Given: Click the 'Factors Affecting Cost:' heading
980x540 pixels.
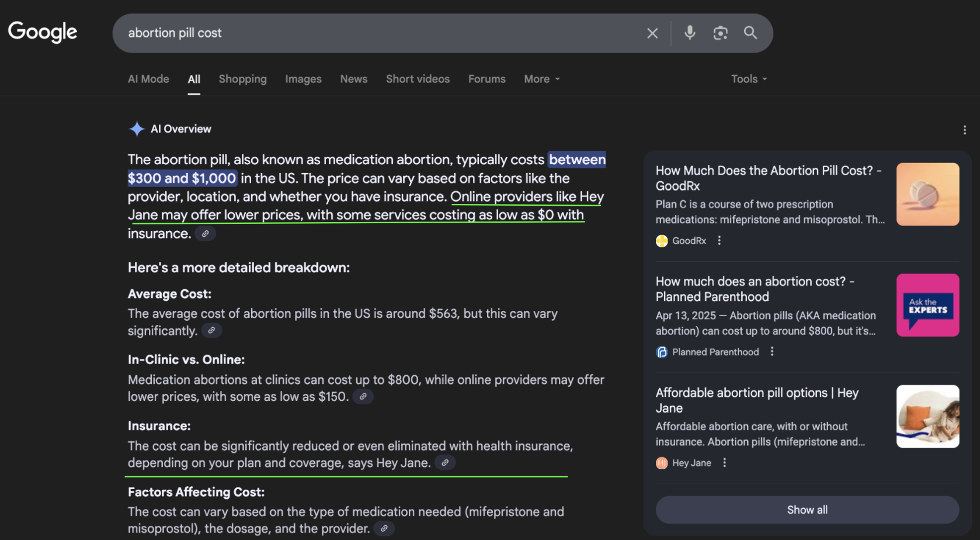Looking at the screenshot, I should (196, 492).
